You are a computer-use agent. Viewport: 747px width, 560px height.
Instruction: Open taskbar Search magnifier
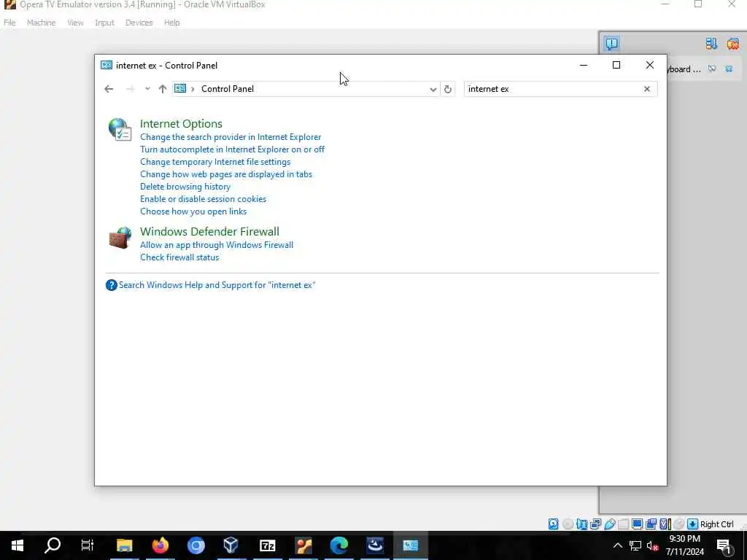pyautogui.click(x=53, y=545)
